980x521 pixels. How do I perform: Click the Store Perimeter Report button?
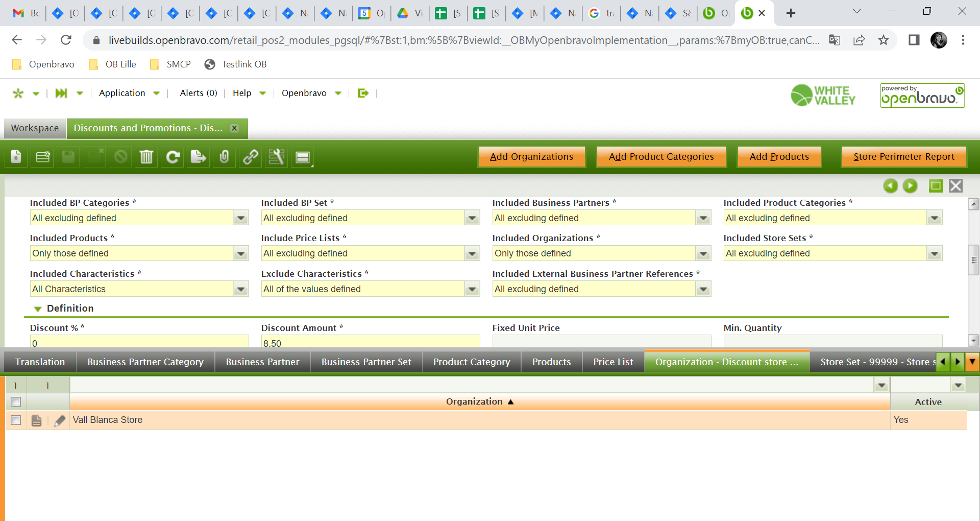[903, 157]
